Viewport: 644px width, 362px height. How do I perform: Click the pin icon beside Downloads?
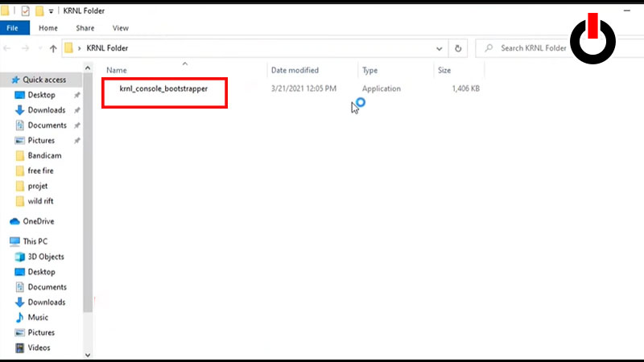(x=76, y=110)
